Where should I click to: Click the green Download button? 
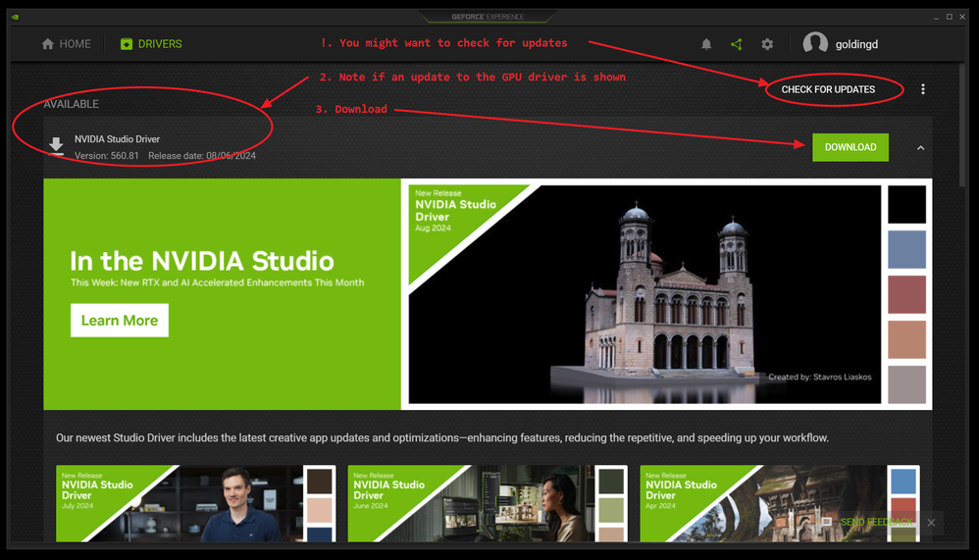coord(850,147)
